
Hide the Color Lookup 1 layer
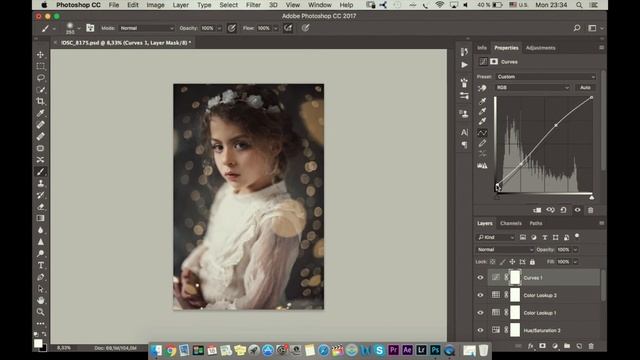[x=480, y=313]
